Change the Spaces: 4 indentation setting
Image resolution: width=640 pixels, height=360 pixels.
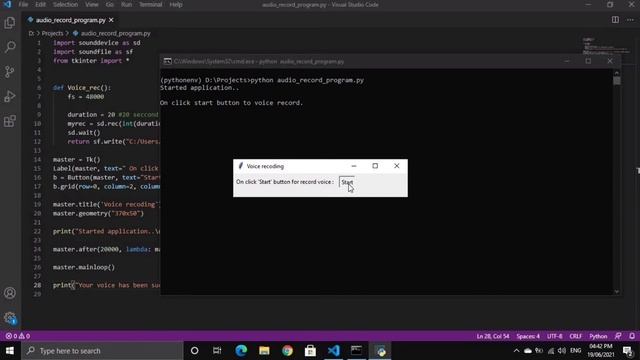point(528,336)
